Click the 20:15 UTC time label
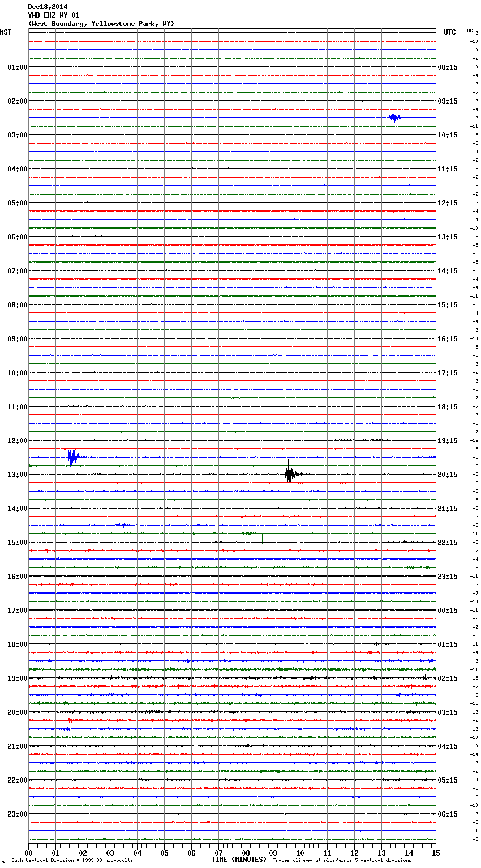 click(x=448, y=475)
